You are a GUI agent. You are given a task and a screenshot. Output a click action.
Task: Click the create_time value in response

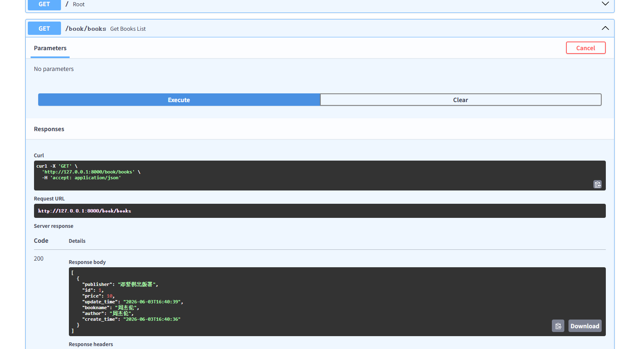click(152, 319)
